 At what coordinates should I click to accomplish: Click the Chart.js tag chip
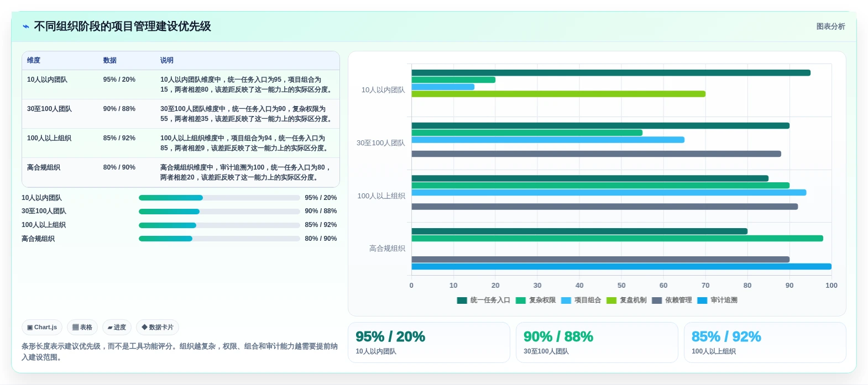pos(42,327)
